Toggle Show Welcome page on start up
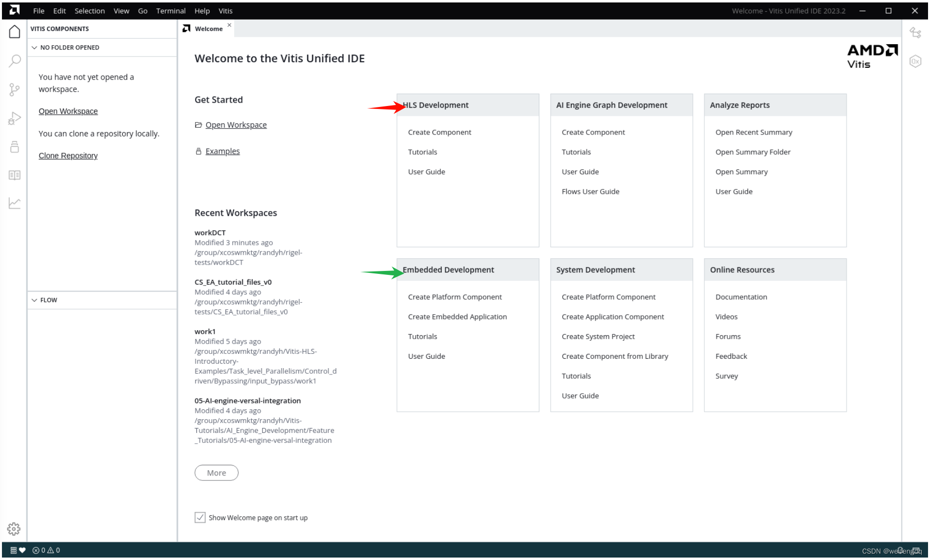This screenshot has width=930, height=560. pyautogui.click(x=200, y=517)
